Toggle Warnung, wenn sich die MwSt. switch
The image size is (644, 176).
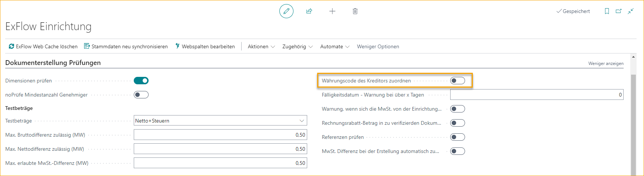pyautogui.click(x=458, y=109)
